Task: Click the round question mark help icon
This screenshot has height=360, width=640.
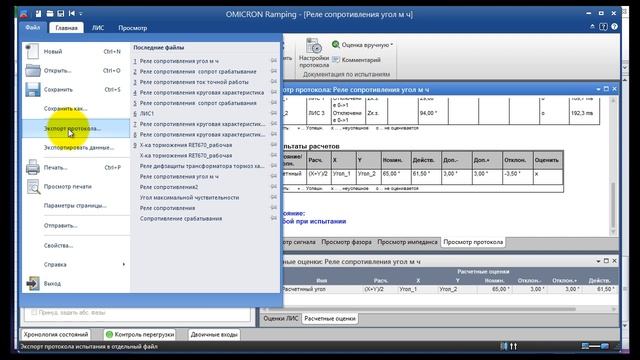Action: point(614,27)
